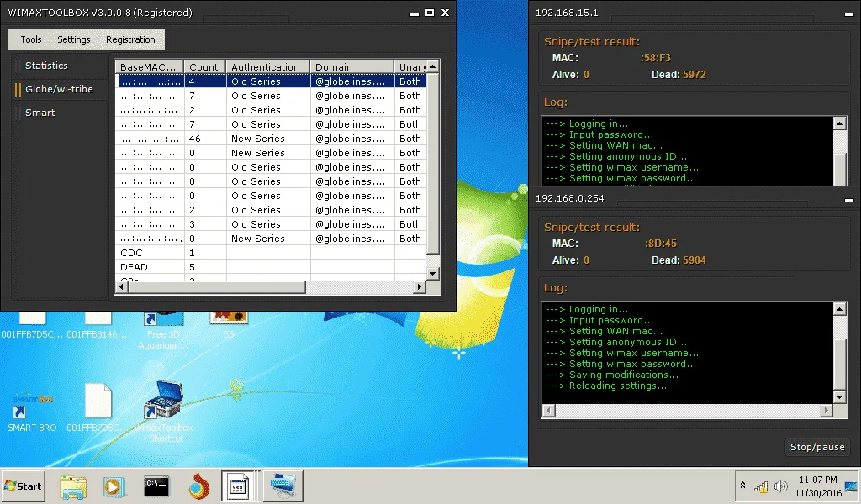Sort by Count column header
This screenshot has height=504, width=861.
click(205, 67)
